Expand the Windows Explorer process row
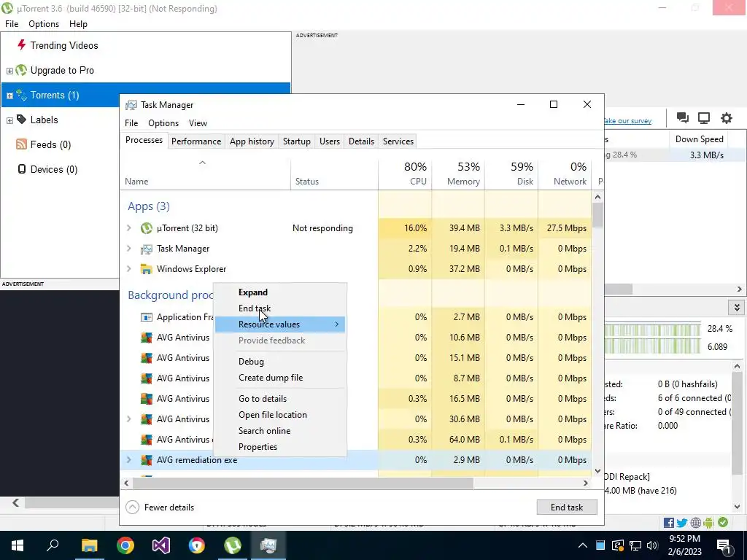747x560 pixels. click(x=128, y=269)
